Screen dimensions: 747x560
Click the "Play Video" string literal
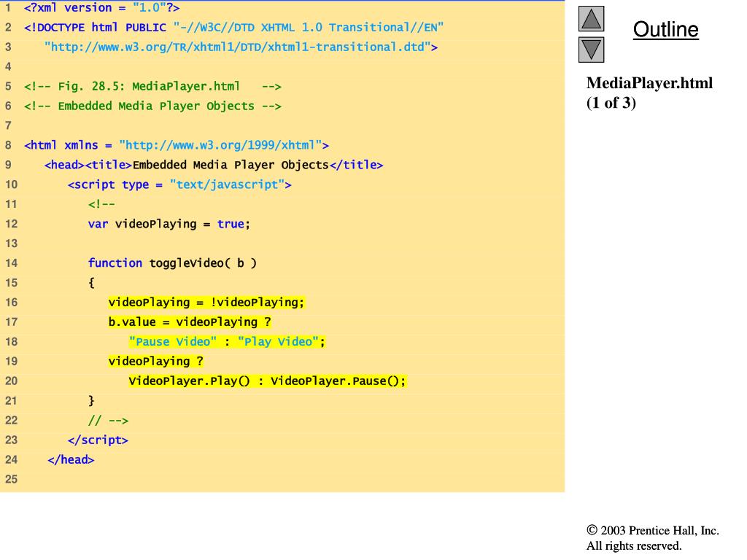[278, 341]
